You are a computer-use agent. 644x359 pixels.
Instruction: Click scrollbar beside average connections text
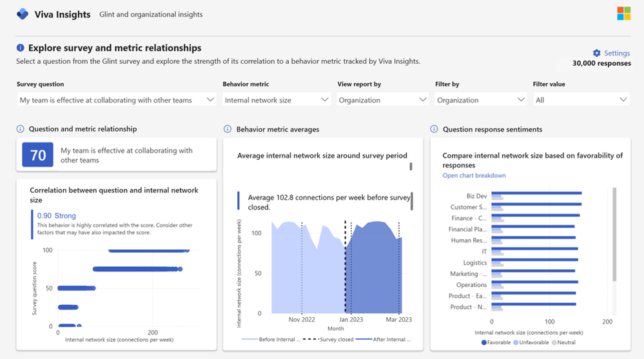coord(411,201)
